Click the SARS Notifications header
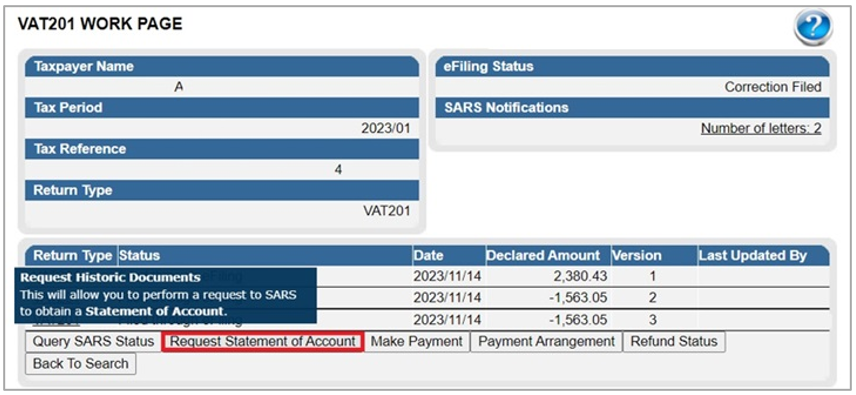 [x=633, y=107]
